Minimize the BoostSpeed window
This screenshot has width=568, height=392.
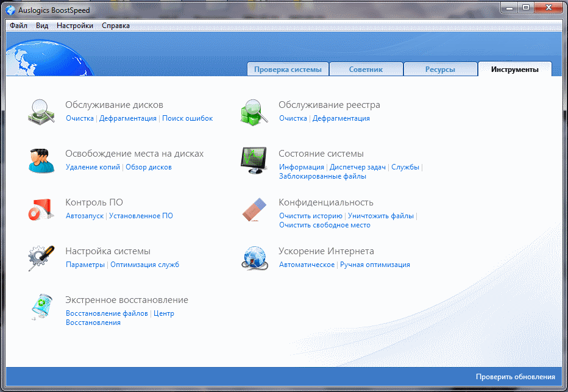pyautogui.click(x=509, y=7)
